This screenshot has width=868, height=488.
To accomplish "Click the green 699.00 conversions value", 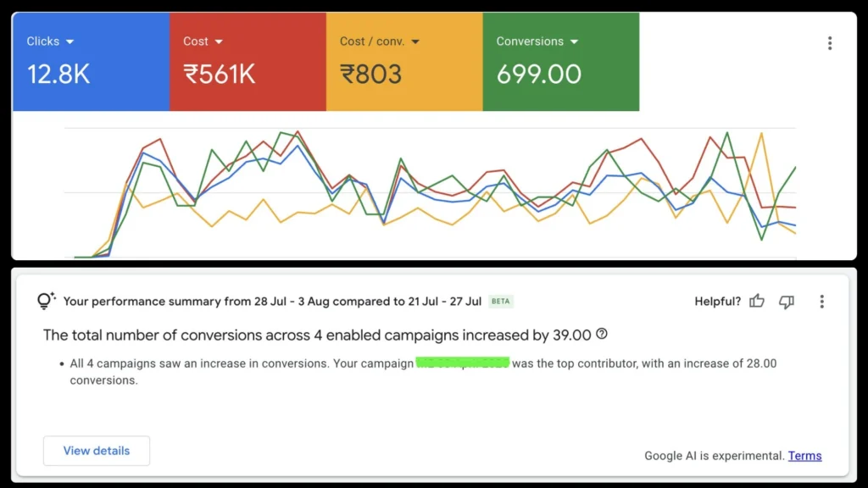I will [539, 75].
